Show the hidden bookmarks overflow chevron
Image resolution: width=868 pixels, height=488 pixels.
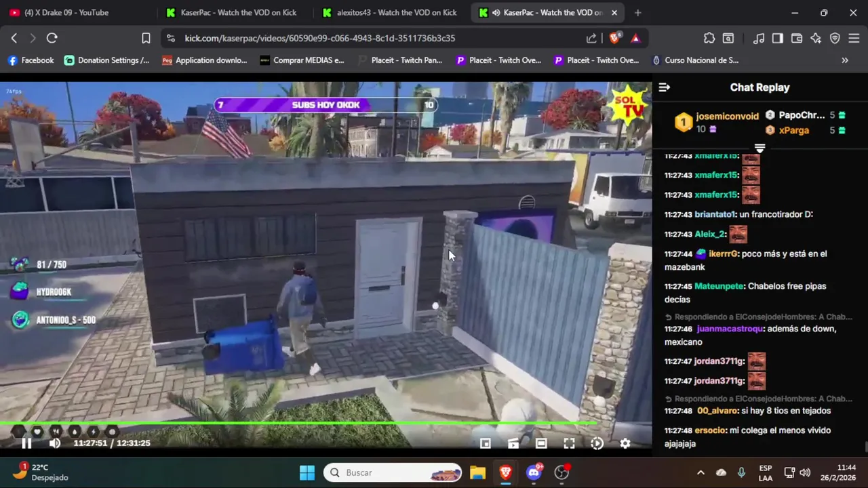[845, 60]
